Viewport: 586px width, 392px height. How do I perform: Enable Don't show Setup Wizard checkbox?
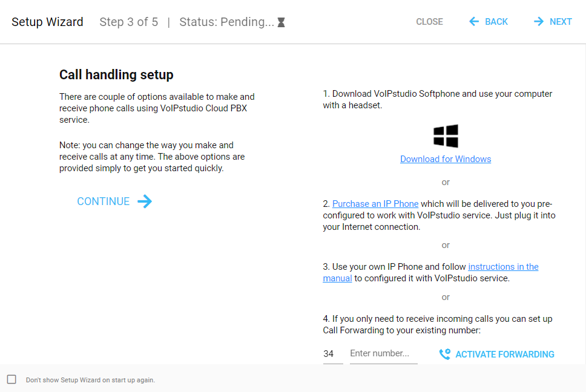[12, 379]
